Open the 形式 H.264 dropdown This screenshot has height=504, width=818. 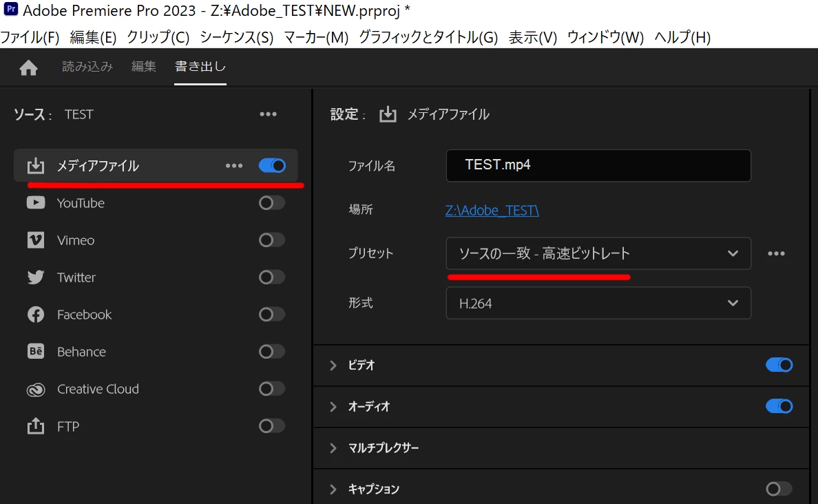[x=598, y=303]
